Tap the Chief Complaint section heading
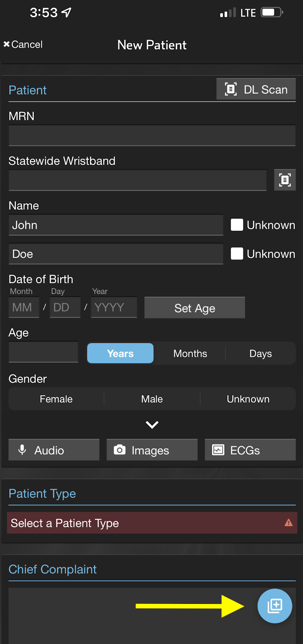The width and height of the screenshot is (303, 644). 53,569
